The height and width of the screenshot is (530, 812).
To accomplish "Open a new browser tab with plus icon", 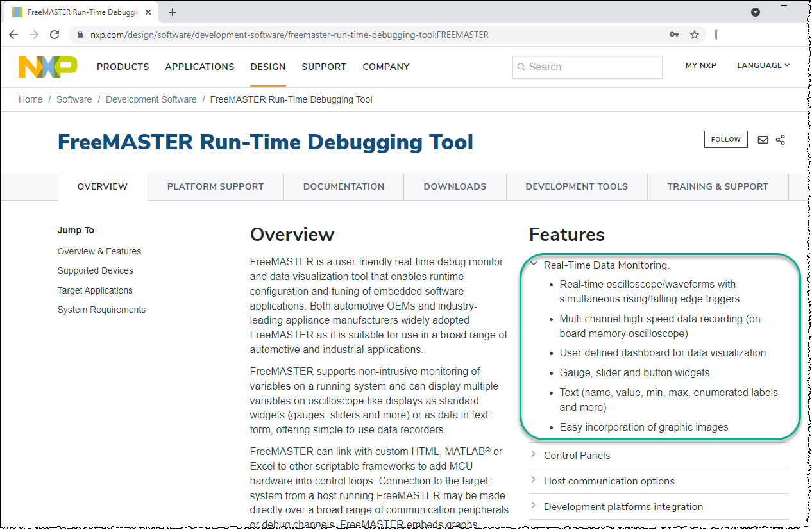I will tap(173, 12).
